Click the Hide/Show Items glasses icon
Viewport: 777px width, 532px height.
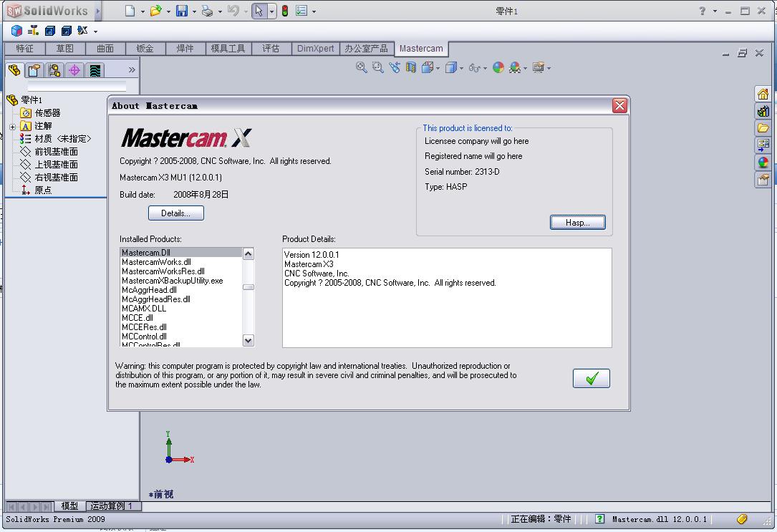[x=474, y=68]
